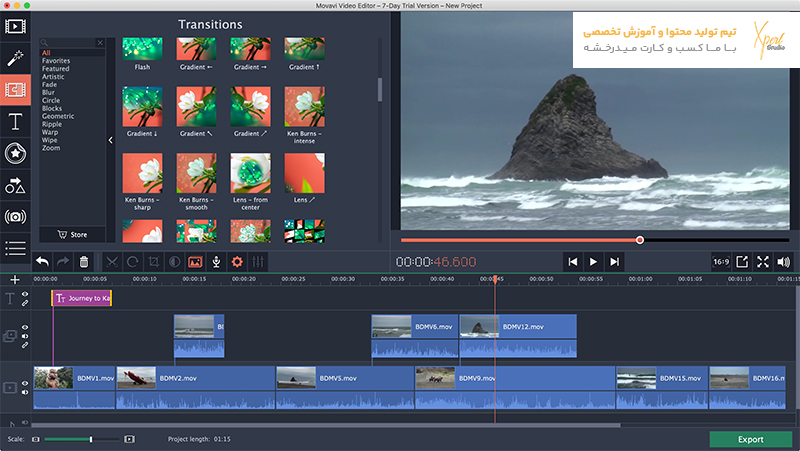Screen dimensions: 800x451
Task: Click the timeline horizontal scrollbar
Action: click(327, 425)
